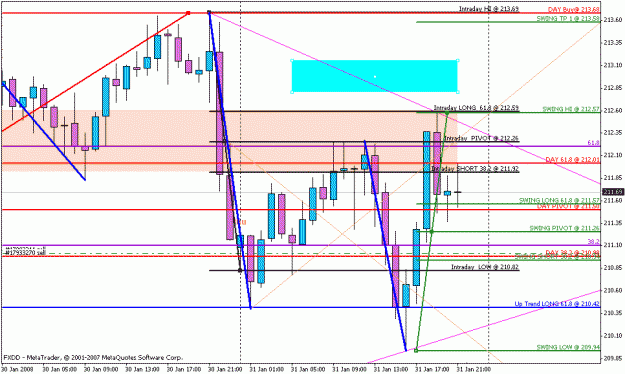Click the 210.60 price scale value
This screenshot has height=374, width=625.
[613, 290]
